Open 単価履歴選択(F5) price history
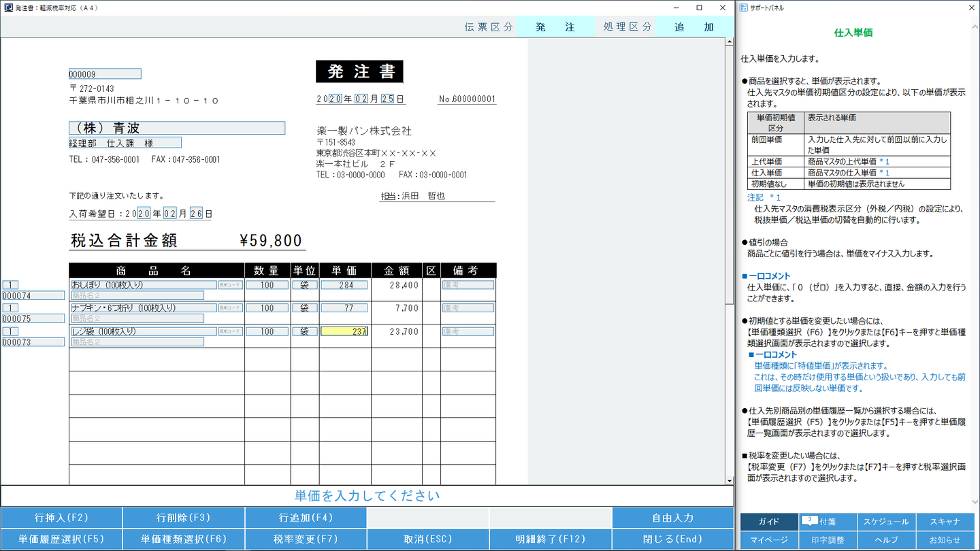This screenshot has height=551, width=980. pyautogui.click(x=61, y=539)
